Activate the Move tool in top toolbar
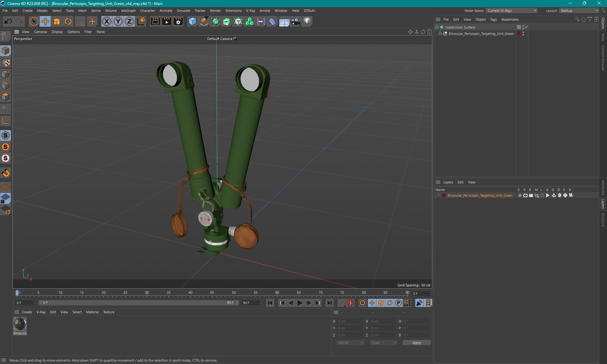The height and width of the screenshot is (364, 607). coord(45,22)
